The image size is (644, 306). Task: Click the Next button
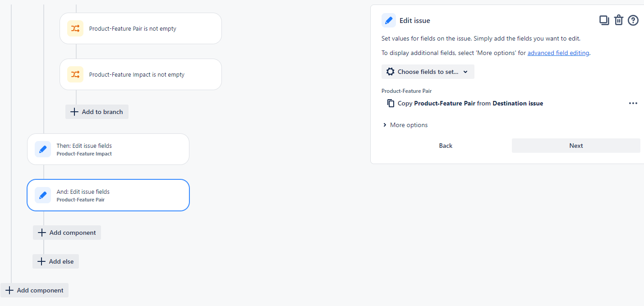point(576,146)
